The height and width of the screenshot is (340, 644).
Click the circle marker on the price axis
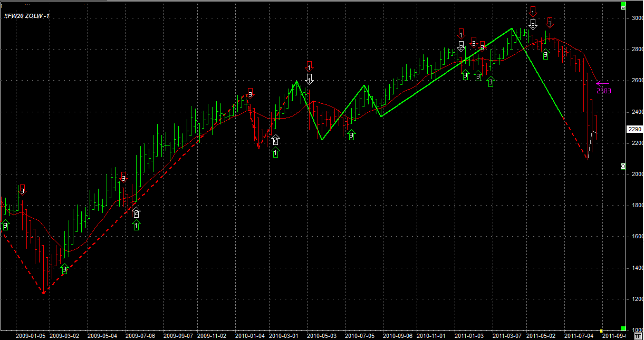(x=623, y=167)
